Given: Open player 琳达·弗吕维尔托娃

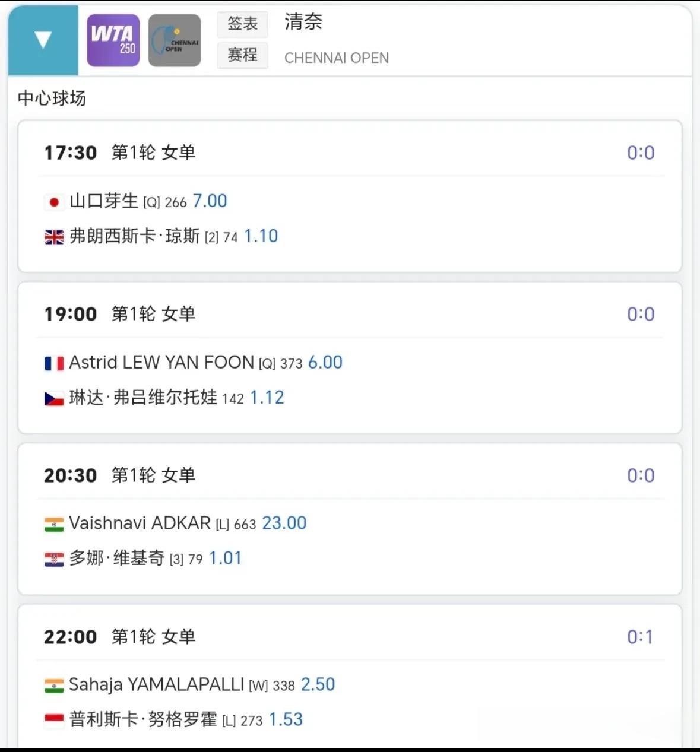Looking at the screenshot, I should pos(143,398).
